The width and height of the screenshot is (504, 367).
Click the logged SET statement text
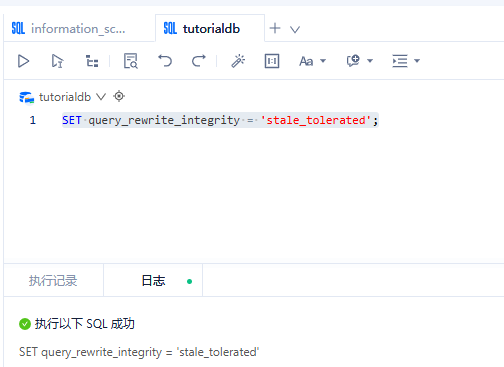pyautogui.click(x=139, y=352)
